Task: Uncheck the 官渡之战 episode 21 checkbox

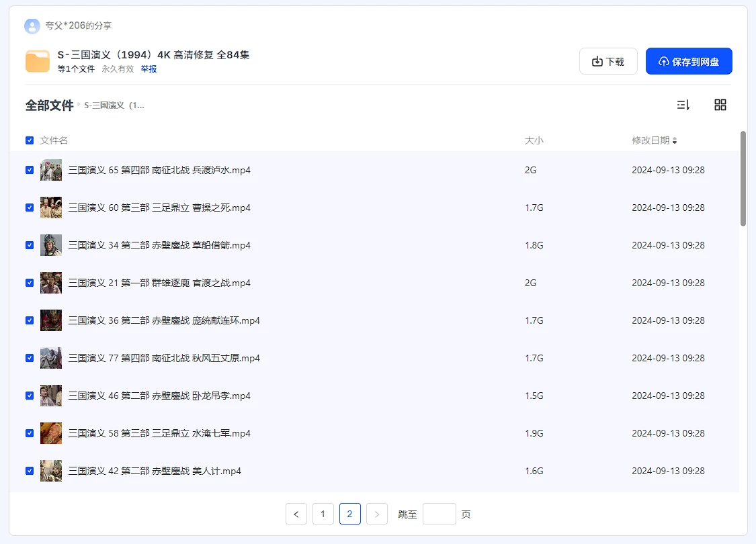Action: [x=30, y=283]
